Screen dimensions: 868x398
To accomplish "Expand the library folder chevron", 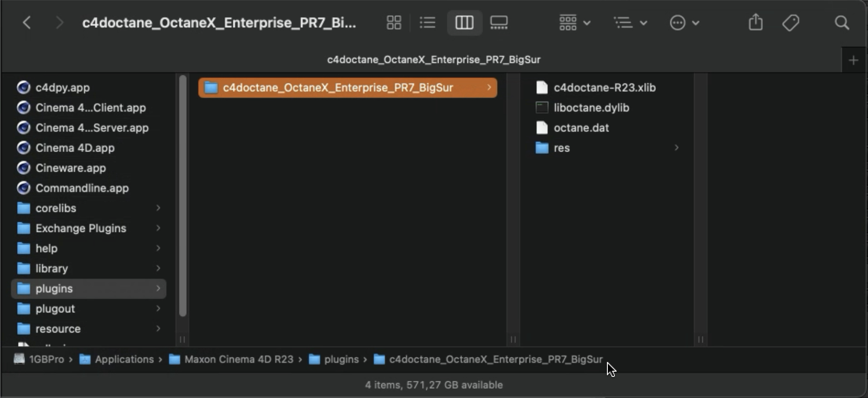I will tap(158, 268).
